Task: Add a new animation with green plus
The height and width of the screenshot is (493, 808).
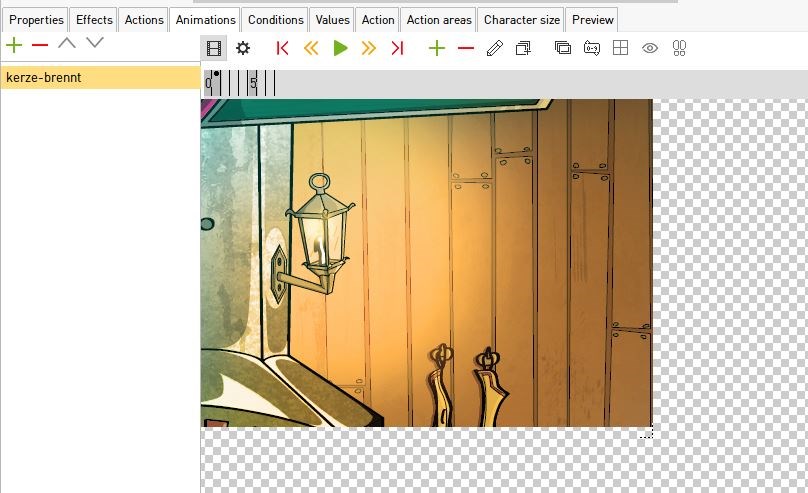Action: [14, 45]
